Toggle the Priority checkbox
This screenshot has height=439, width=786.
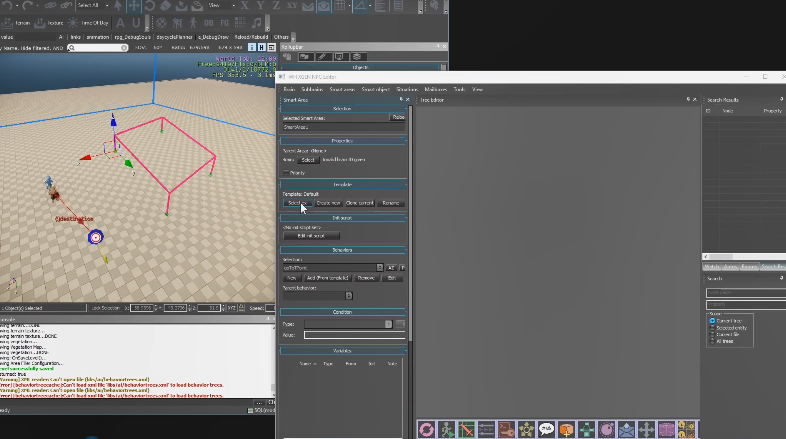coord(286,173)
